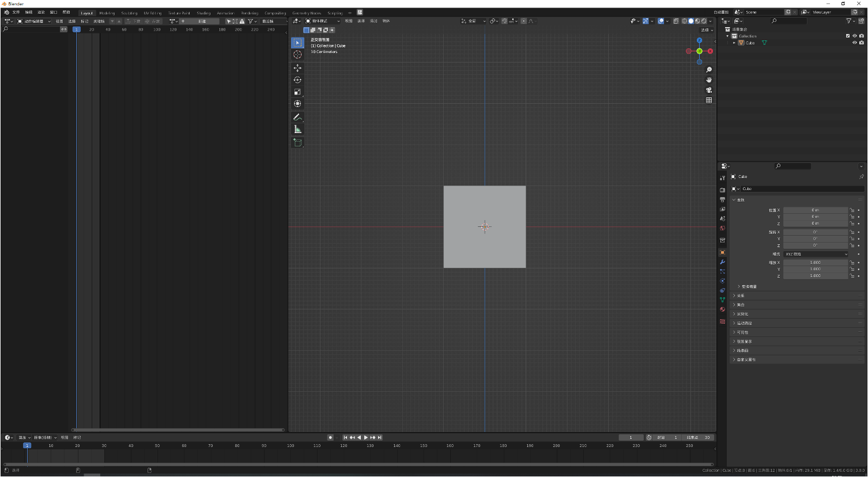This screenshot has height=477, width=868.
Task: Expand the Cube item in the outliner
Action: [x=734, y=43]
